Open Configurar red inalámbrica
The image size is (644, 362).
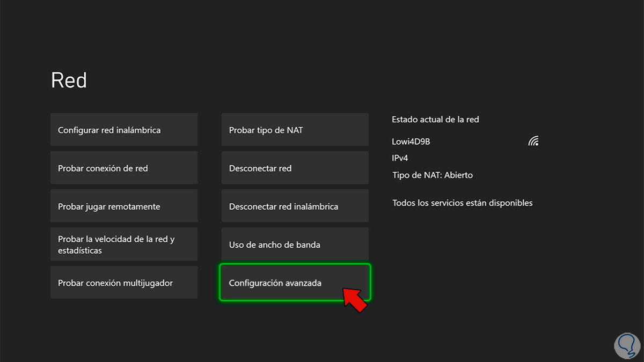pos(124,130)
